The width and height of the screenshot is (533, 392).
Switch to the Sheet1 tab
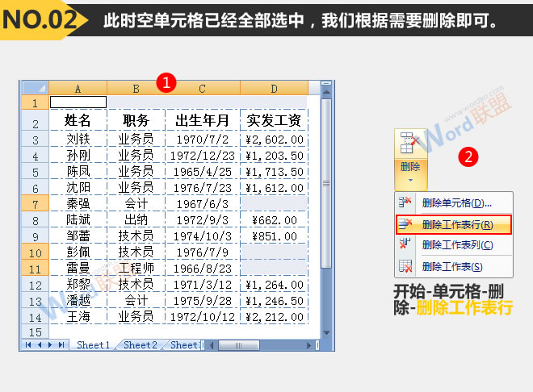tap(93, 345)
